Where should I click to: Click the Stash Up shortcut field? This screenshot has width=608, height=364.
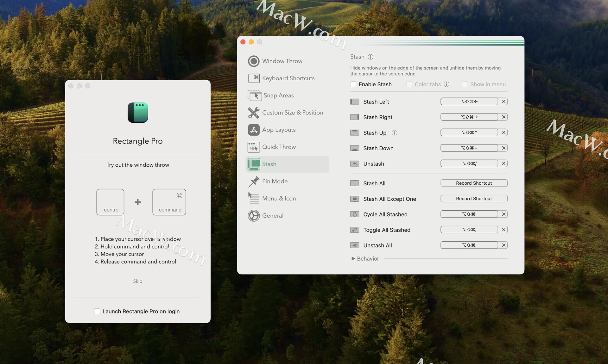point(469,133)
